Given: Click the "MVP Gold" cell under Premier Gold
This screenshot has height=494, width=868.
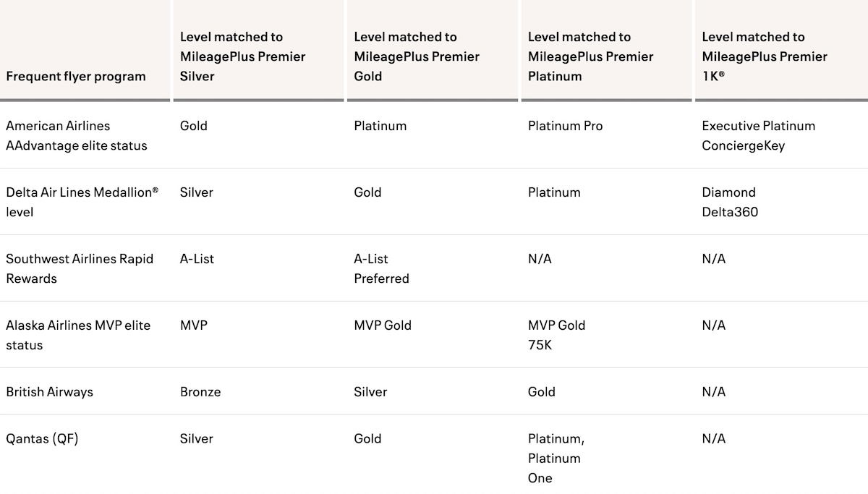Looking at the screenshot, I should coord(383,325).
